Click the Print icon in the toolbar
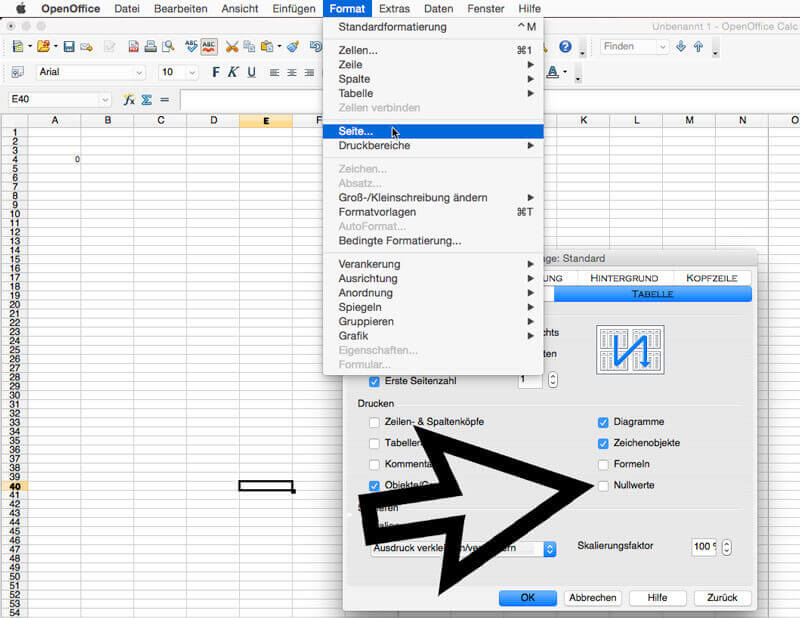The width and height of the screenshot is (800, 618). pos(150,47)
